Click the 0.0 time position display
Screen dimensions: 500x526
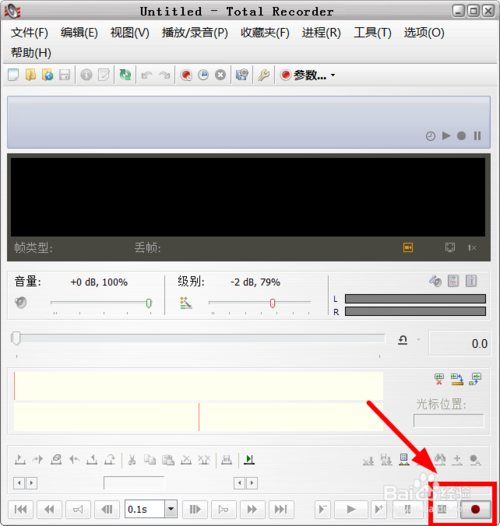[459, 343]
